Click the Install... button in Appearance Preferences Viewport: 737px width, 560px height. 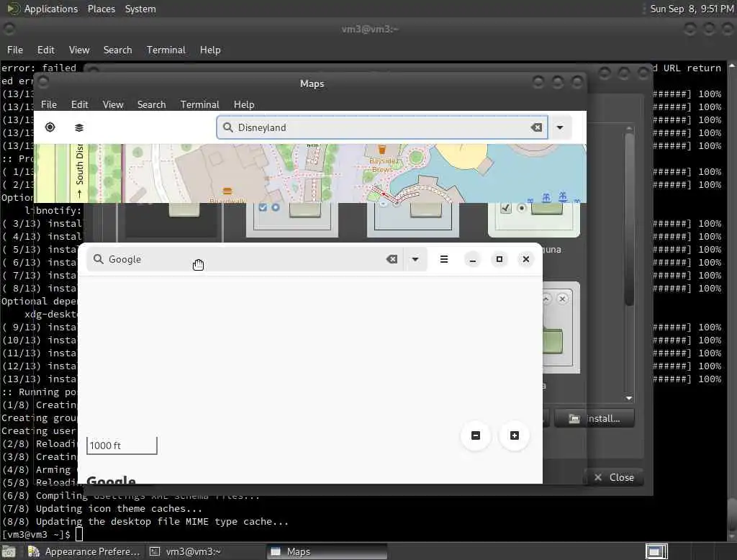[594, 418]
